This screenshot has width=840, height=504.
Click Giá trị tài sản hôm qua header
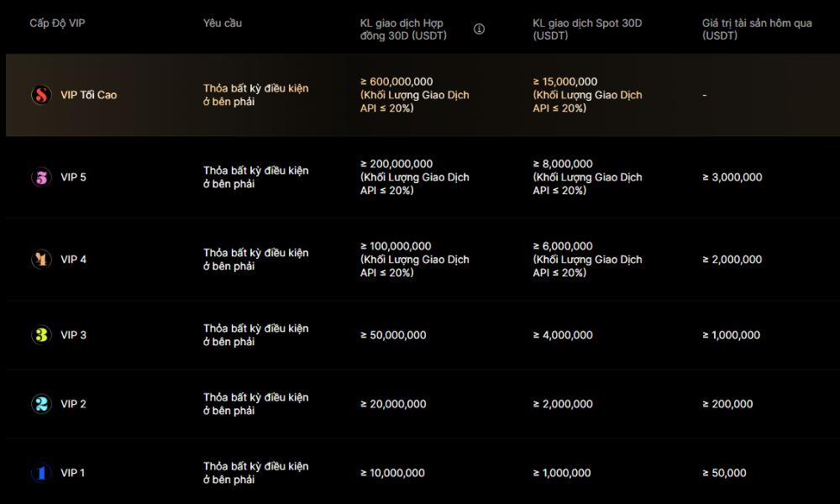point(756,29)
